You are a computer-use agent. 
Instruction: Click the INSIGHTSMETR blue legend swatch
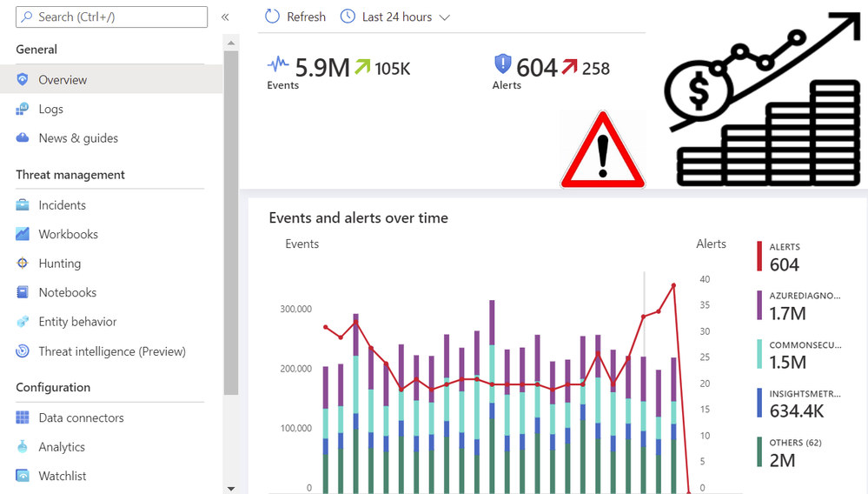click(759, 403)
